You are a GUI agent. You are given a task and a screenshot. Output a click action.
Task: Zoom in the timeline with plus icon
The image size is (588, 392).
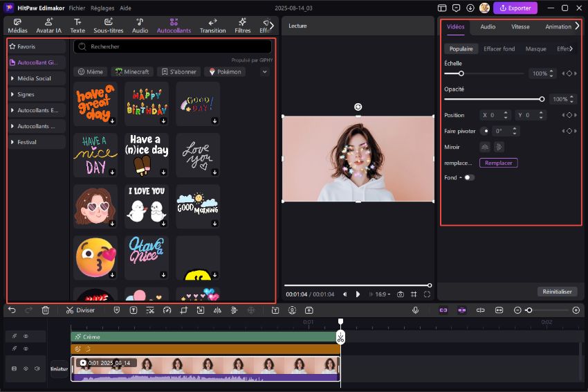click(576, 310)
